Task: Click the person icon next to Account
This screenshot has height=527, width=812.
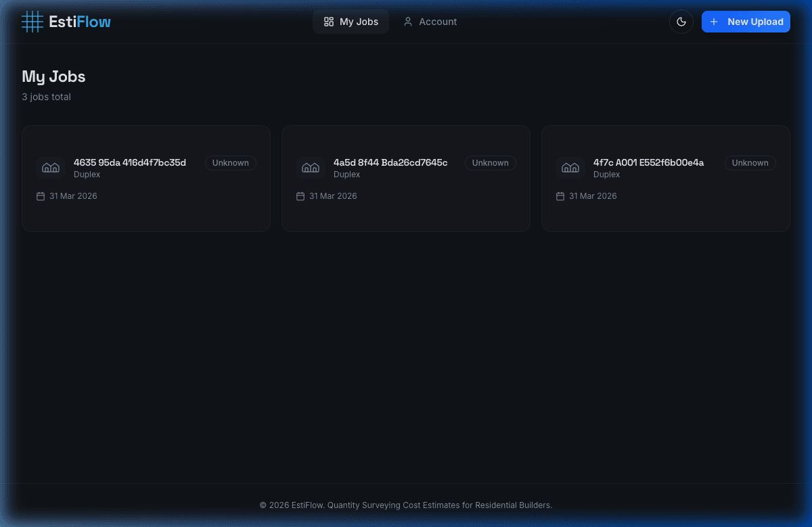Action: pyautogui.click(x=407, y=22)
